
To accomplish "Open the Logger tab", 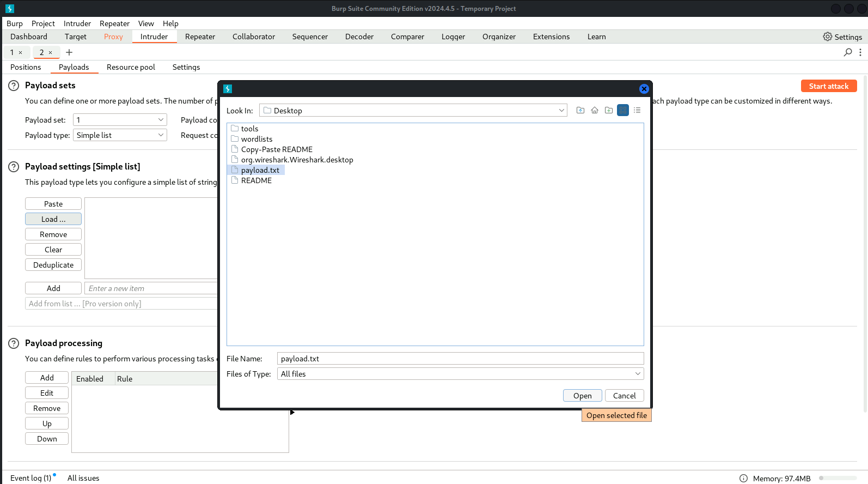I will (x=453, y=37).
